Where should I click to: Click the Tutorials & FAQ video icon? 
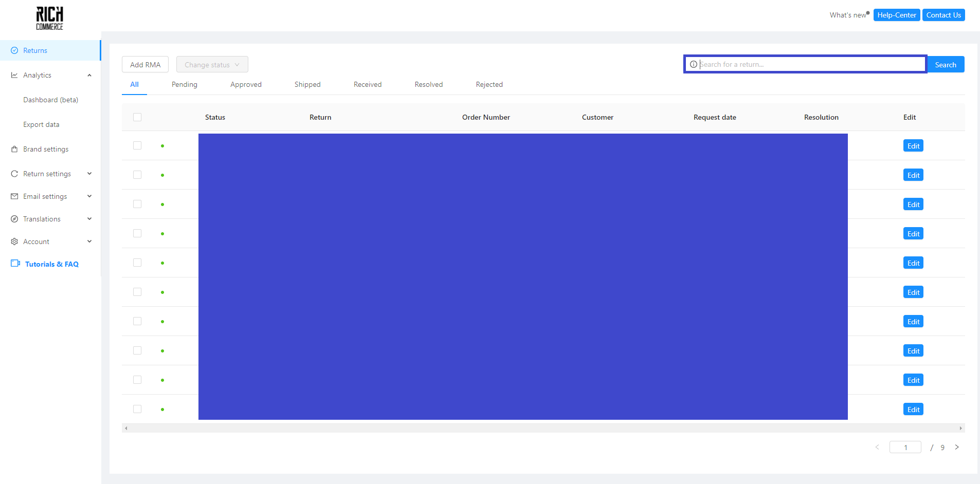(15, 263)
